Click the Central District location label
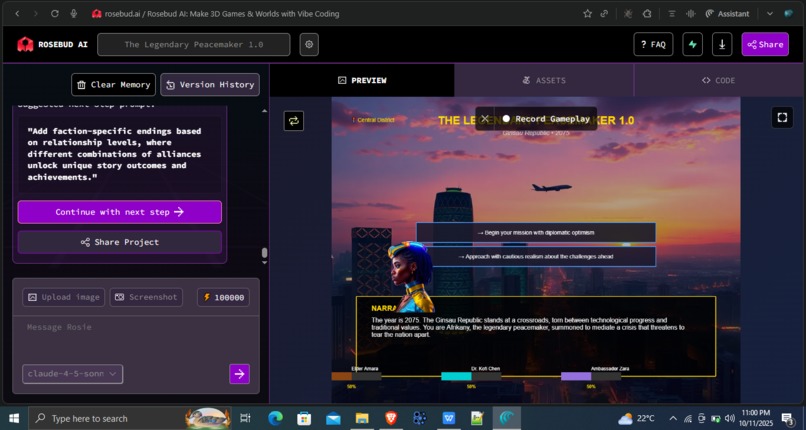Screen dimensions: 806x430 point(373,120)
